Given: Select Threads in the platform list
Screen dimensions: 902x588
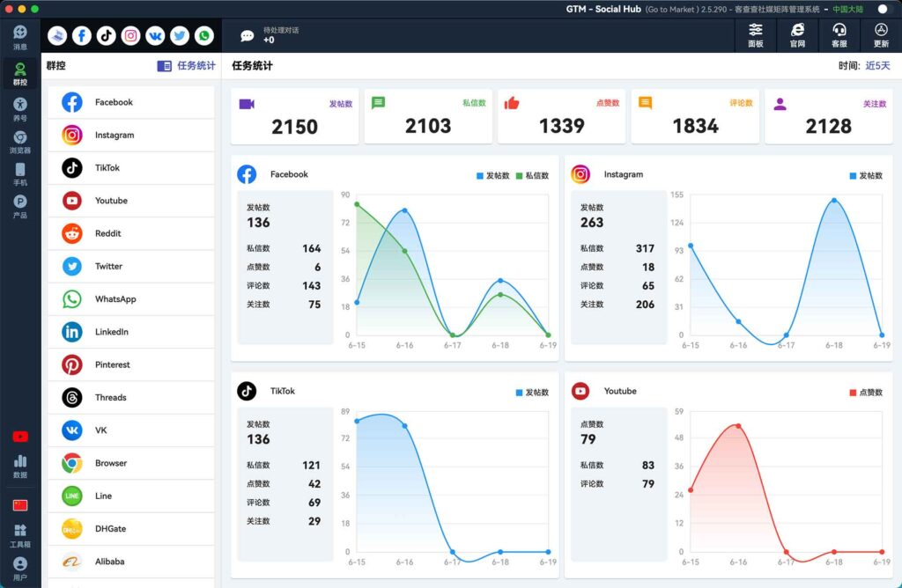Looking at the screenshot, I should pos(131,397).
